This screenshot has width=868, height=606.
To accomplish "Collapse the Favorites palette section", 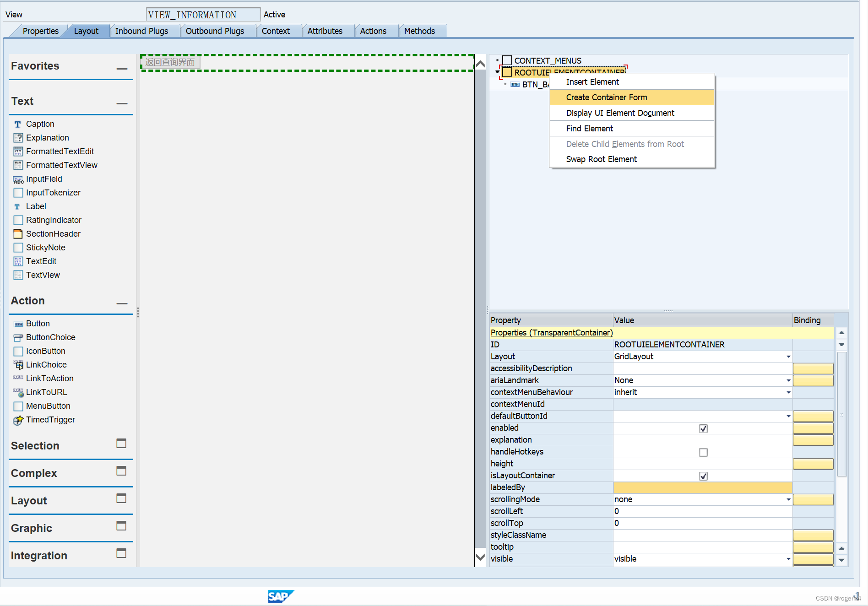I will 122,69.
